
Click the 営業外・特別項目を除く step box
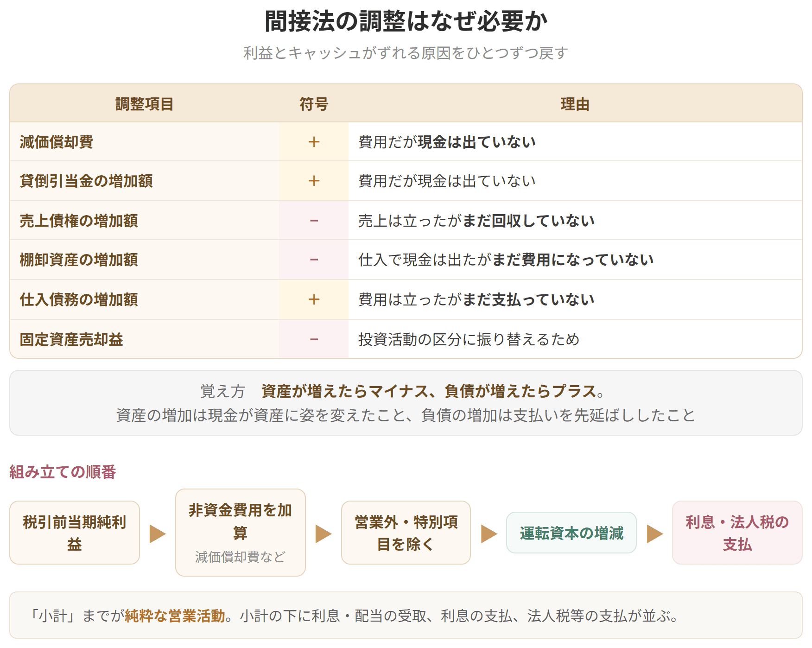[406, 533]
